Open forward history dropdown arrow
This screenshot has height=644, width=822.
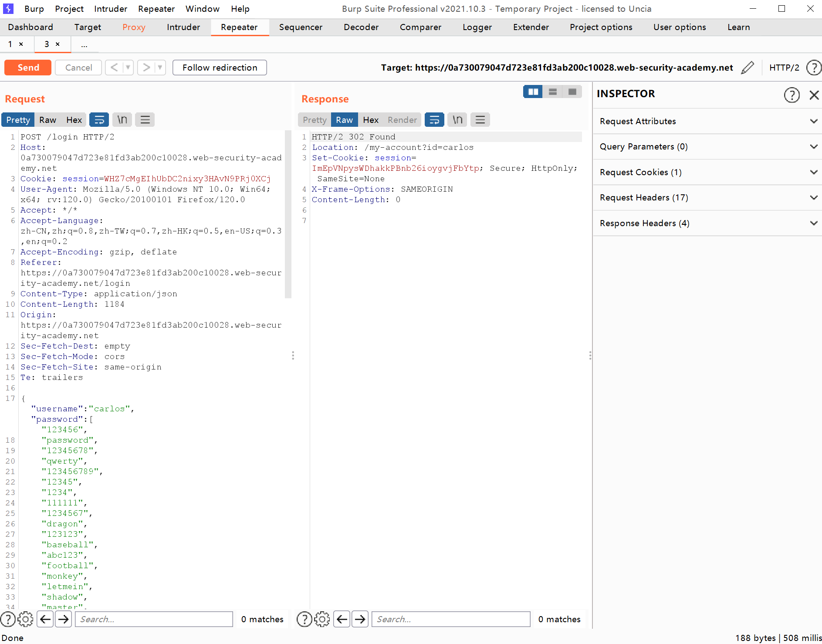click(160, 68)
